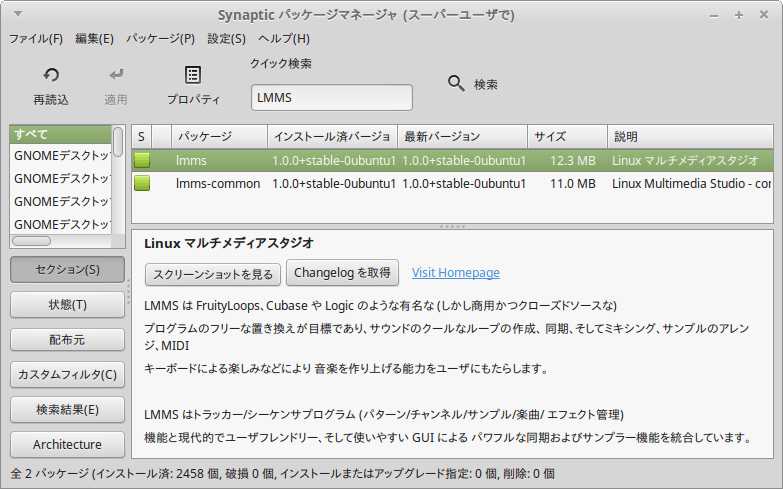Sort by the パッケージ column header
This screenshot has height=489, width=783.
point(219,136)
